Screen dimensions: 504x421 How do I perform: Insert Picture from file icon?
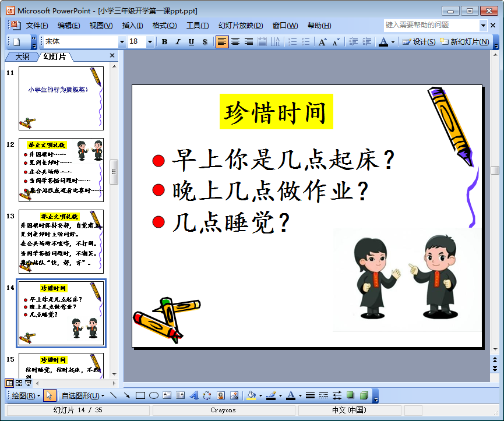234,395
